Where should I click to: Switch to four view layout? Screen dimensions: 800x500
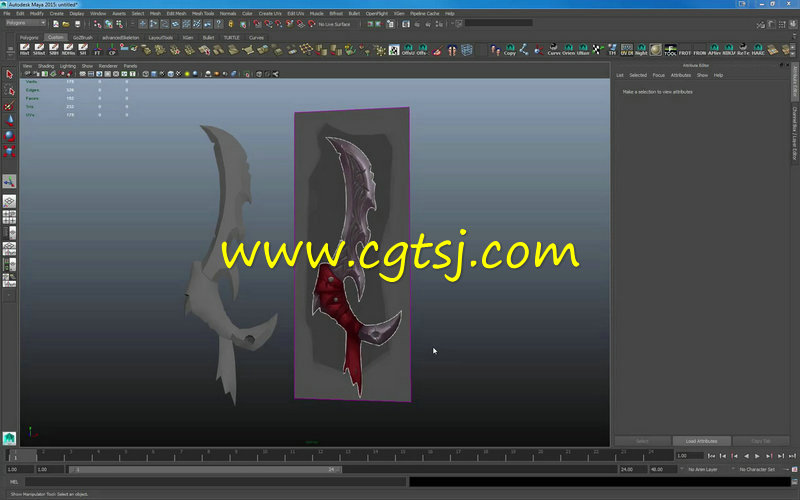click(9, 217)
